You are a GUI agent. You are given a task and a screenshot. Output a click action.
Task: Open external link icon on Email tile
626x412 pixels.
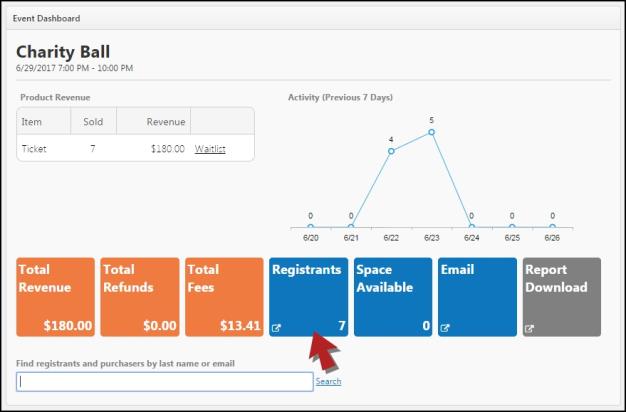coord(445,328)
